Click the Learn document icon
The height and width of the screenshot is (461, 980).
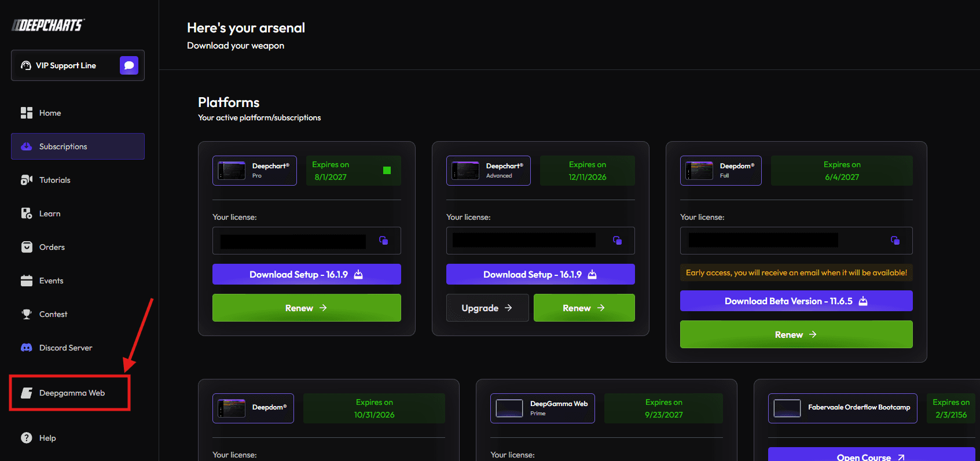click(x=27, y=213)
